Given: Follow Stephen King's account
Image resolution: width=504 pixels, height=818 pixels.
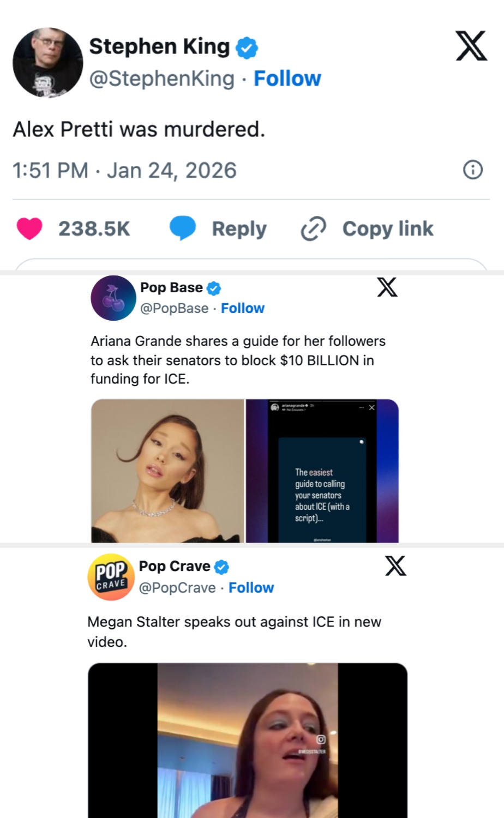Looking at the screenshot, I should coord(287,78).
